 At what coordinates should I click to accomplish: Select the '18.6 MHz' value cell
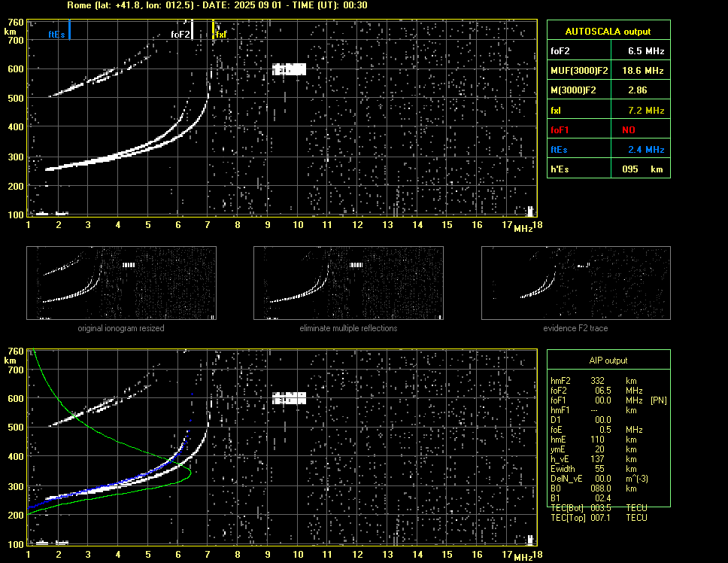pyautogui.click(x=642, y=70)
